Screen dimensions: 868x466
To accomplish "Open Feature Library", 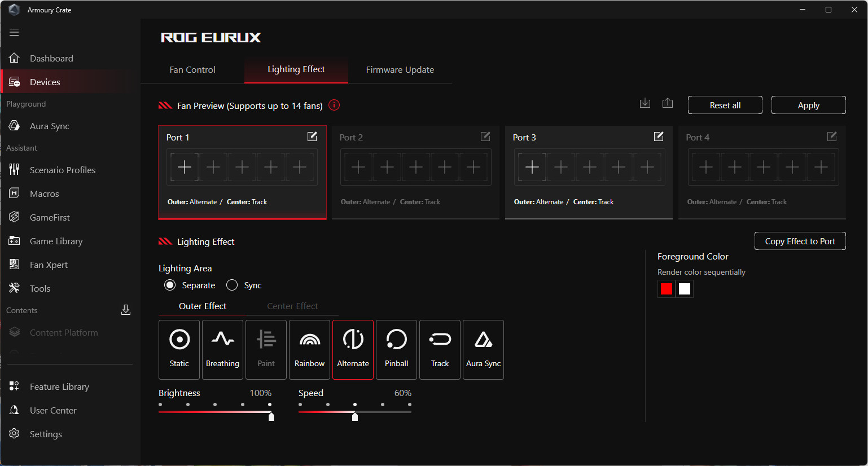I will click(70, 386).
